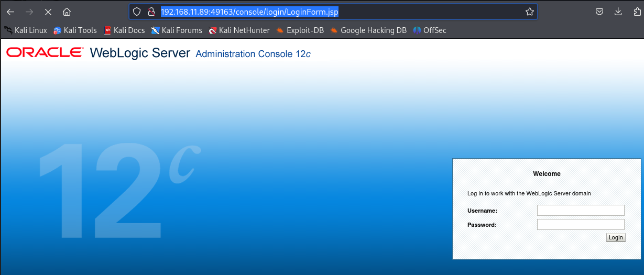Screen dimensions: 644x275
Task: Click the 'WebLogic Server' heading text
Action: (x=140, y=53)
